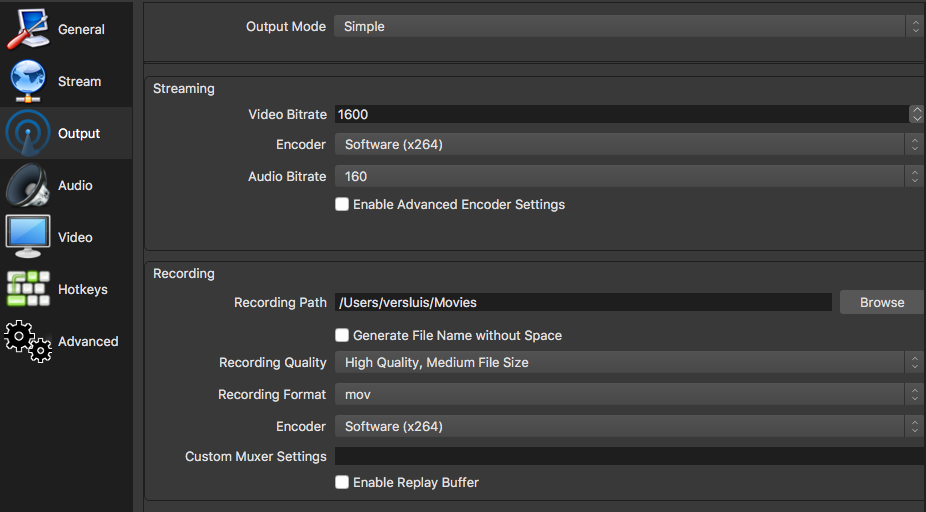Switch to the Hotkeys label tab
Viewport: 926px width, 512px height.
point(82,289)
